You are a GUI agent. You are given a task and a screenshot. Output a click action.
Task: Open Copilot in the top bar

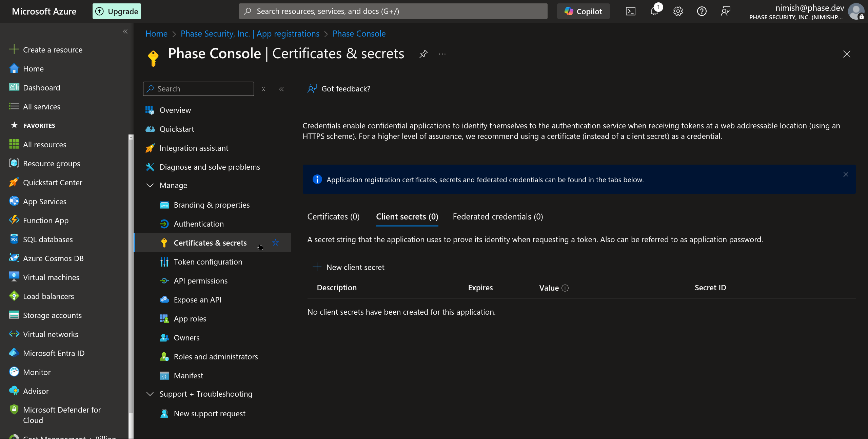tap(583, 11)
